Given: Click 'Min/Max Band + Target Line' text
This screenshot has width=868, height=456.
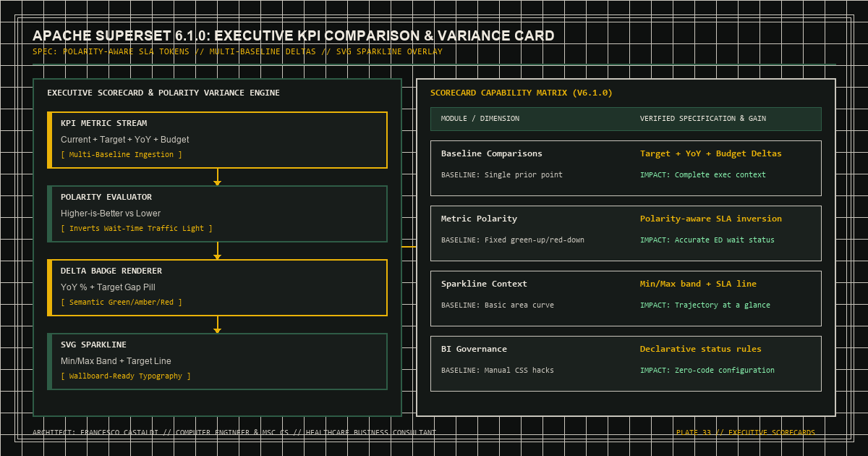Looking at the screenshot, I should click(x=116, y=361).
